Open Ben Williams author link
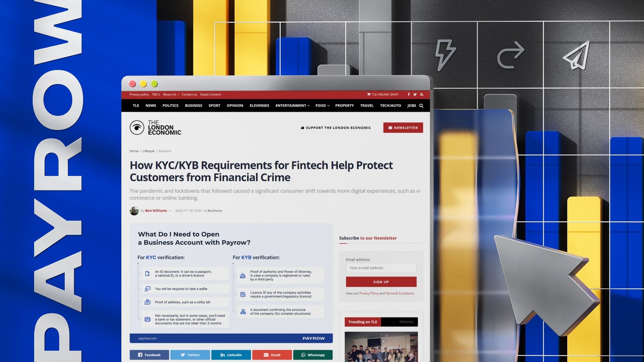 (x=156, y=211)
